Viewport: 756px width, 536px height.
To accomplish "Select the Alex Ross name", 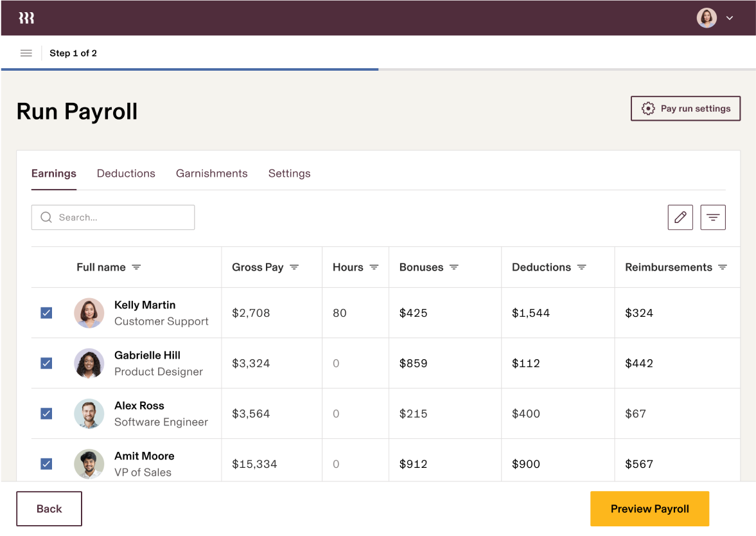I will (x=139, y=406).
